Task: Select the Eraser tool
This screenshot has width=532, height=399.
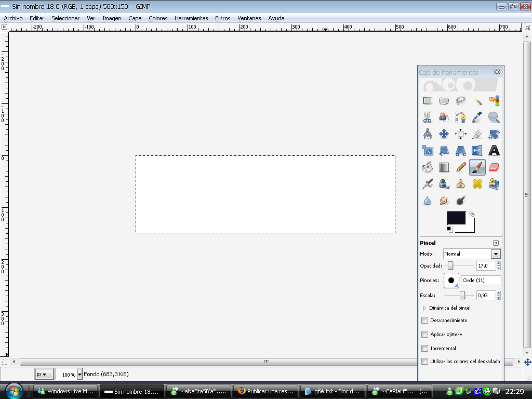Action: pyautogui.click(x=494, y=167)
